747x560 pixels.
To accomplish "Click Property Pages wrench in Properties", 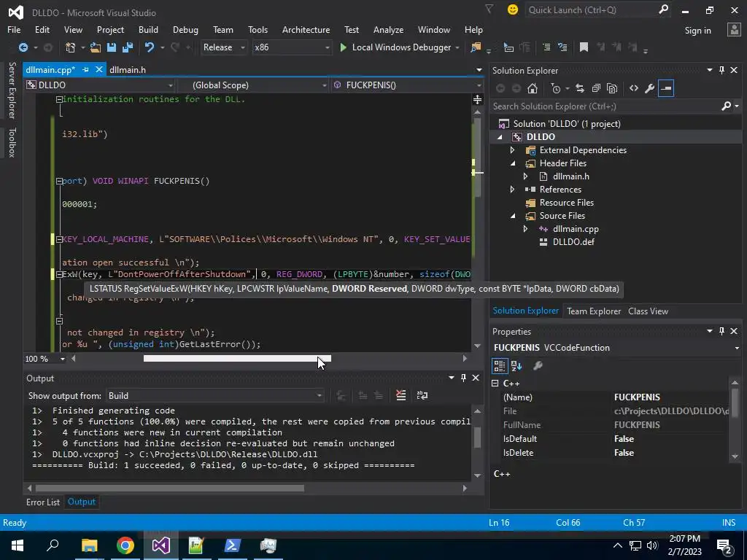I will pyautogui.click(x=538, y=366).
